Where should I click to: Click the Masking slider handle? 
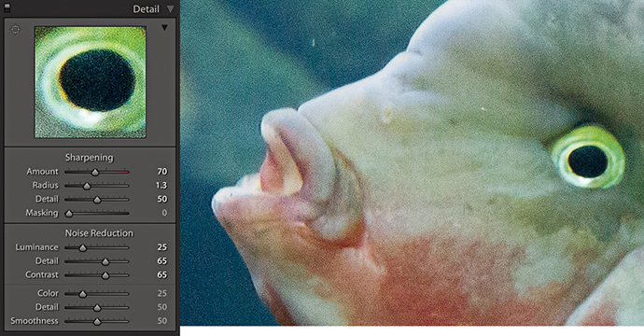click(69, 214)
